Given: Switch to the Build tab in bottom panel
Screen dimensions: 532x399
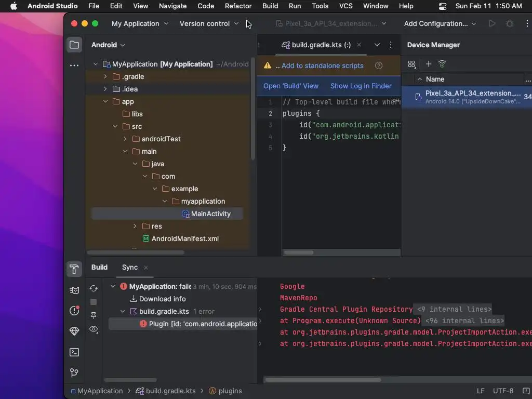Looking at the screenshot, I should 99,268.
